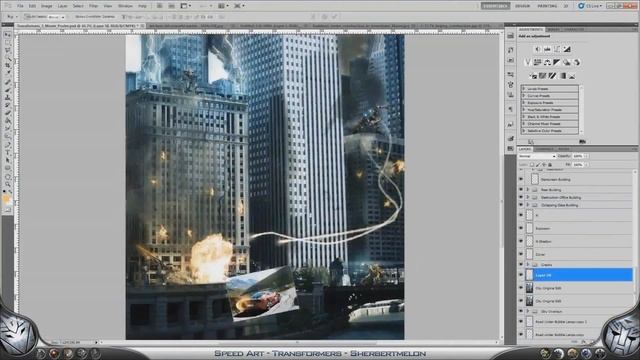Expand the Curves Presets list

pyautogui.click(x=524, y=96)
